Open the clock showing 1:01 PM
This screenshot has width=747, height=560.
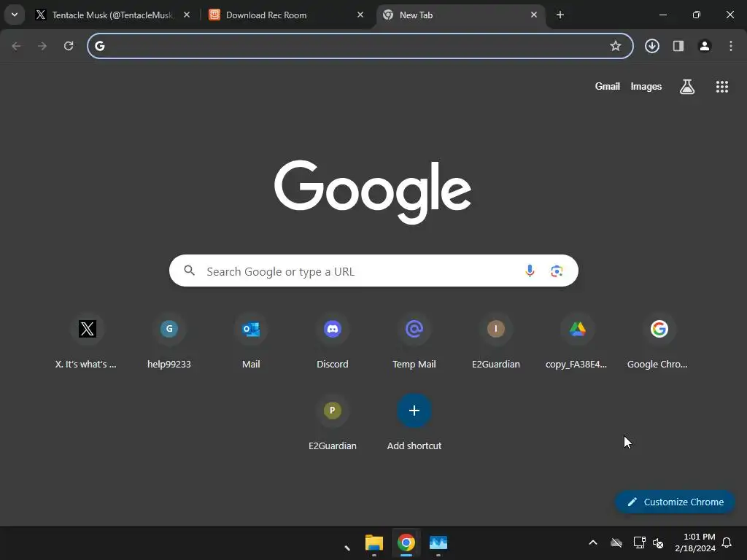(x=695, y=542)
